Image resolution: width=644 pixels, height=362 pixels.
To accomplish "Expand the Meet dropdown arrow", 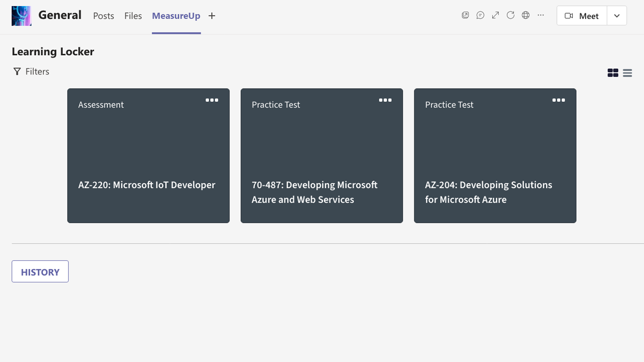I will click(x=617, y=16).
